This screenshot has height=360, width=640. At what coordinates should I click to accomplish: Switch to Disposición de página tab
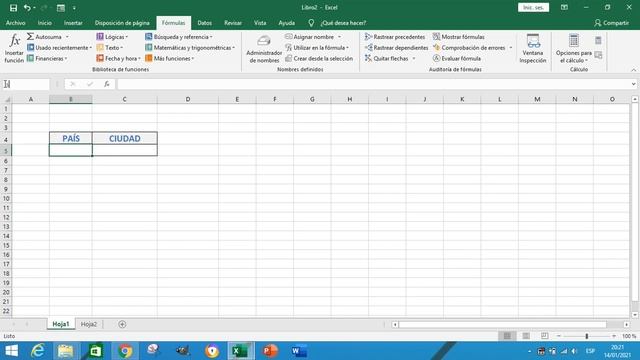click(x=122, y=23)
